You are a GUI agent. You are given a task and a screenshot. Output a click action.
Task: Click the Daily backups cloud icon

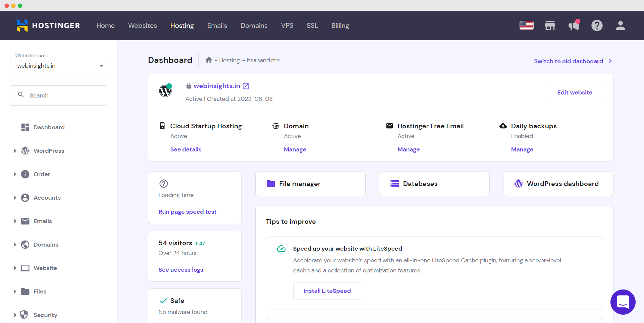pos(503,126)
